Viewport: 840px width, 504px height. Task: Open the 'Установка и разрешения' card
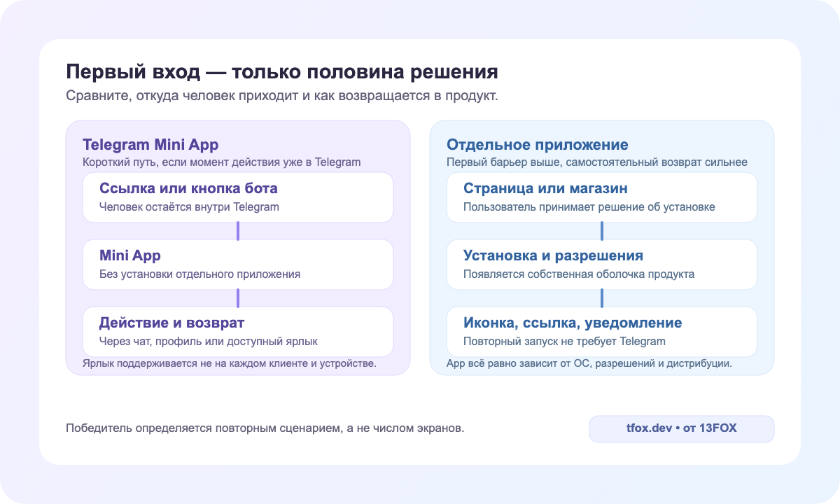coord(602,265)
